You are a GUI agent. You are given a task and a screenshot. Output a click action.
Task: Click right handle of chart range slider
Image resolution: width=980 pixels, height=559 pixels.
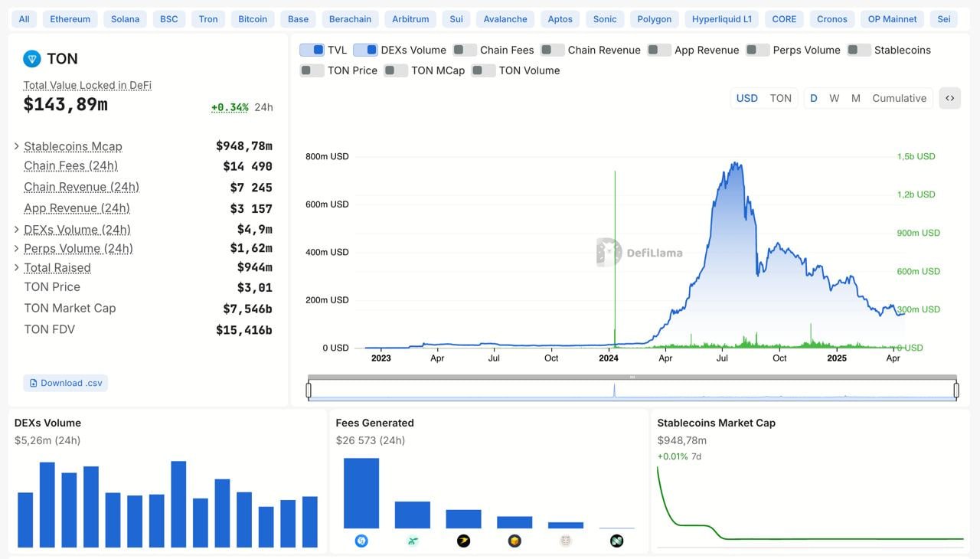point(956,391)
